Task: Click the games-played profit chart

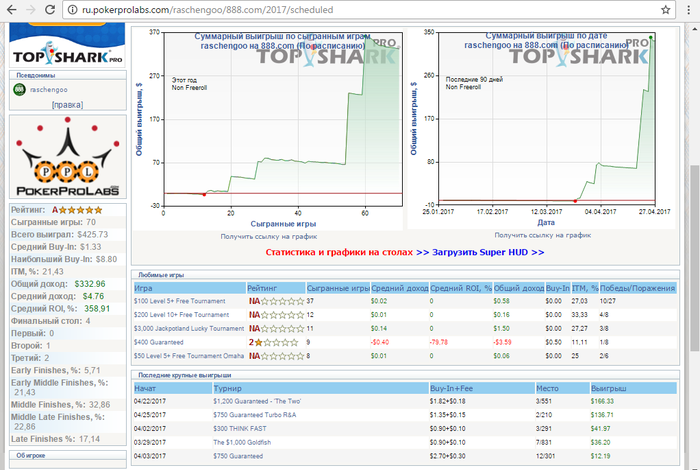Action: coord(283,119)
